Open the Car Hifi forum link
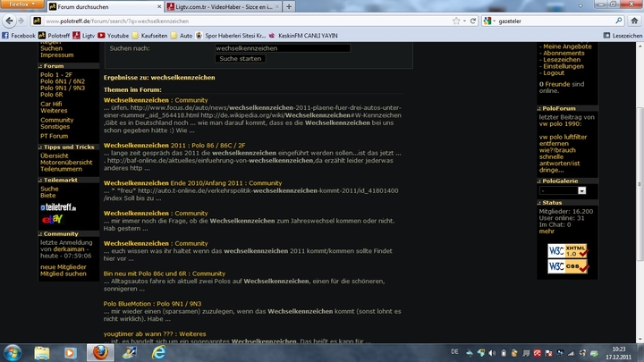Viewport: 644px width, 362px height. pos(51,104)
